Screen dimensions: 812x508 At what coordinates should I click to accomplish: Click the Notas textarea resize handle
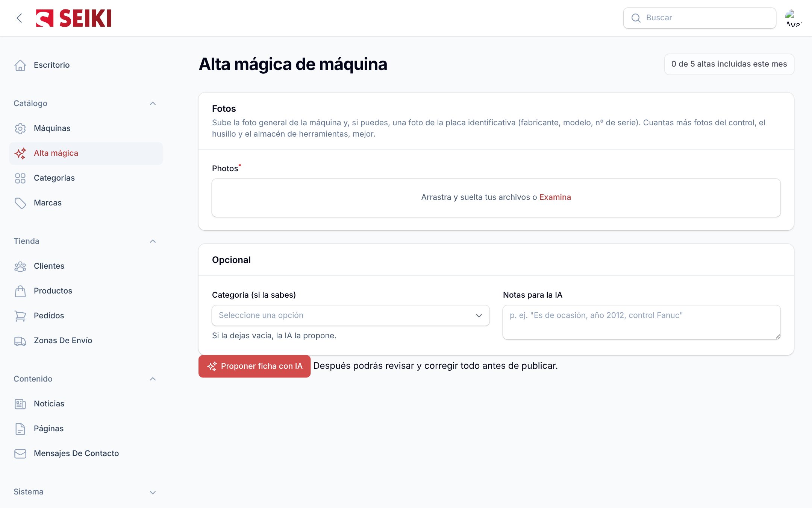(x=777, y=336)
